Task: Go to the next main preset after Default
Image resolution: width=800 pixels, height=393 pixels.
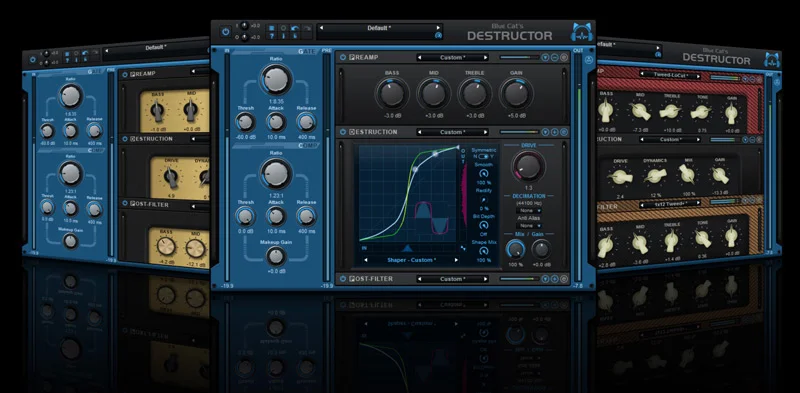Action: coord(438,28)
